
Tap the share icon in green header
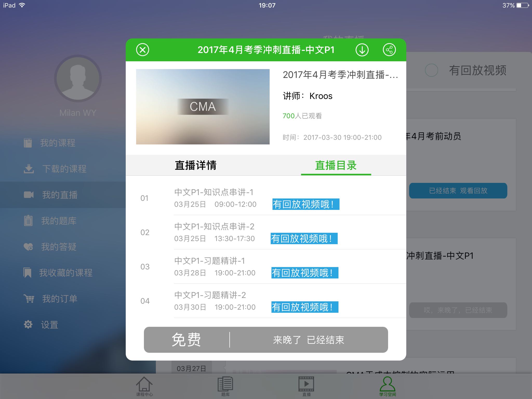click(x=389, y=50)
